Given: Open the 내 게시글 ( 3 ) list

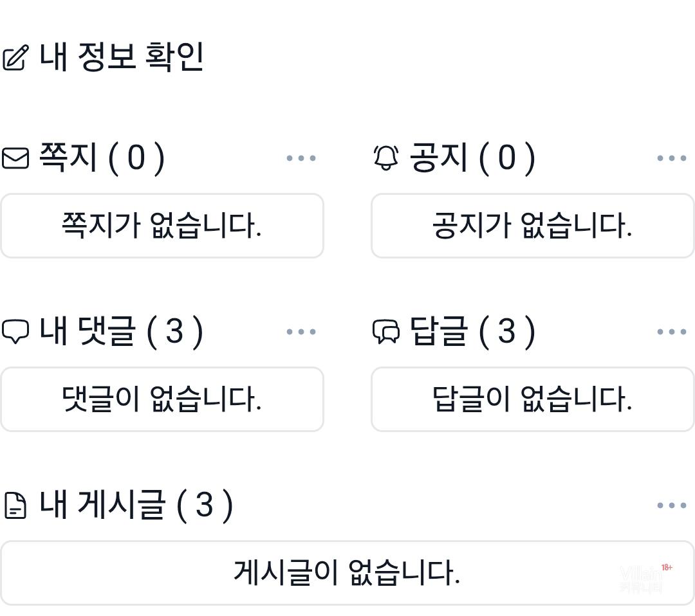Looking at the screenshot, I should click(136, 505).
